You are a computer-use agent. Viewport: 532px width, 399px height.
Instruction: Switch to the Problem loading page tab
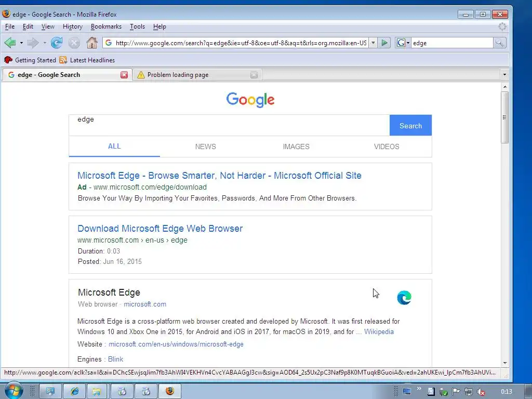pos(197,75)
